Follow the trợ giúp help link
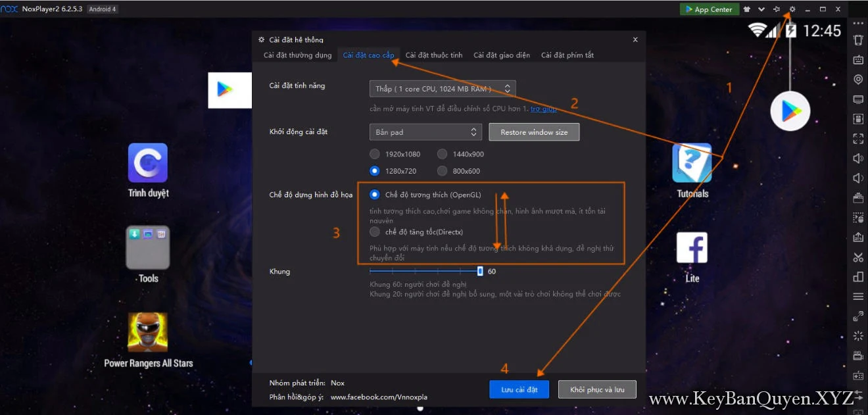Image resolution: width=868 pixels, height=415 pixels. [544, 109]
